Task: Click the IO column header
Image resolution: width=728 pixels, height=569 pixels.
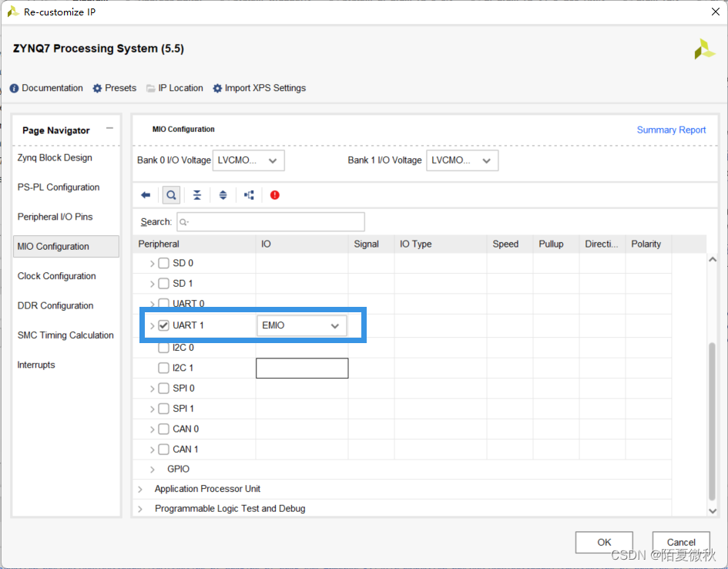Action: point(302,244)
